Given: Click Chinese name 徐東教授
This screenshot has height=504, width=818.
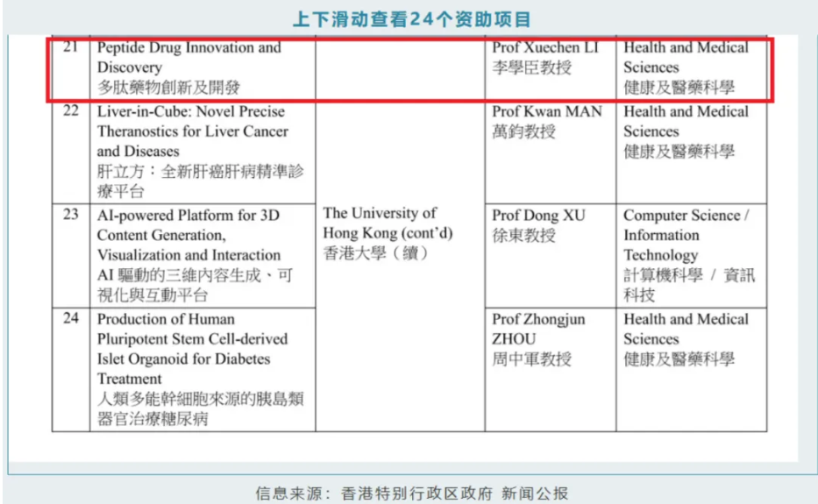Looking at the screenshot, I should click(523, 235).
